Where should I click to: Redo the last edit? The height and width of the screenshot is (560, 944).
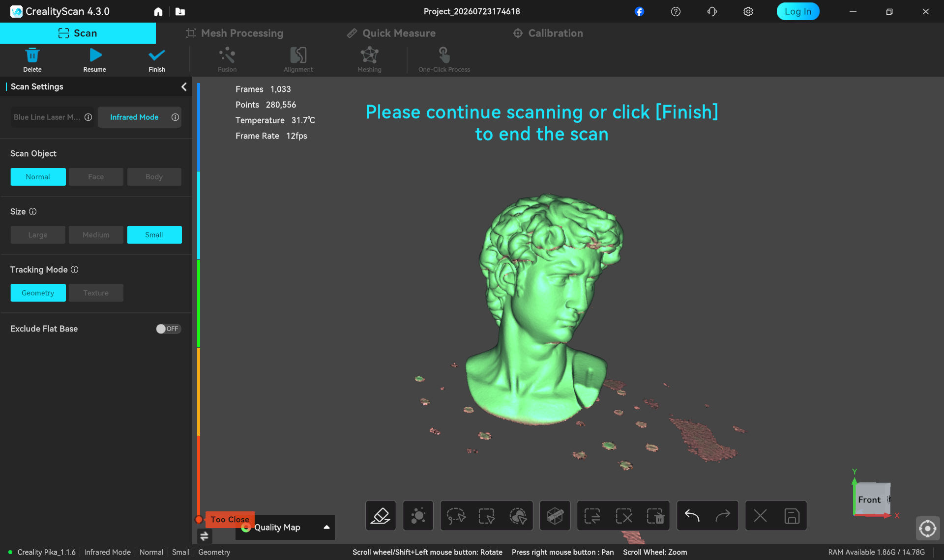tap(723, 516)
